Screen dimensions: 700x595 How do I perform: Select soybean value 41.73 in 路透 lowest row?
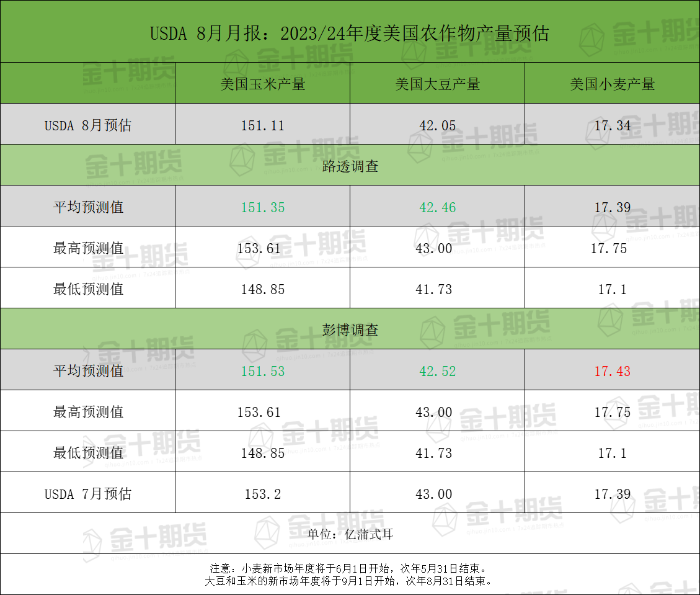434,290
